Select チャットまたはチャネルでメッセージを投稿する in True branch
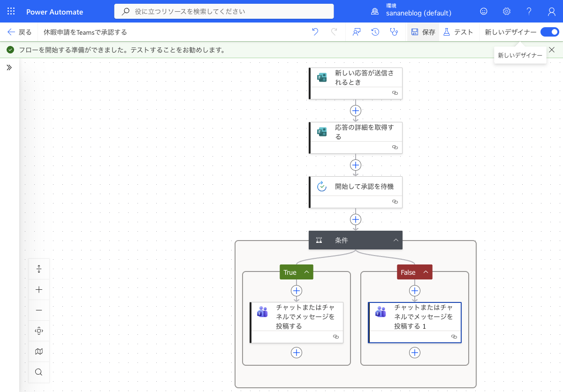The width and height of the screenshot is (563, 392). 297,323
